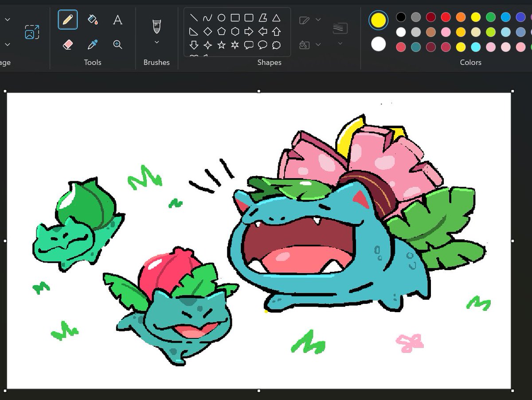Select the Color picker eyedropper
This screenshot has height=400, width=532.
(x=93, y=44)
